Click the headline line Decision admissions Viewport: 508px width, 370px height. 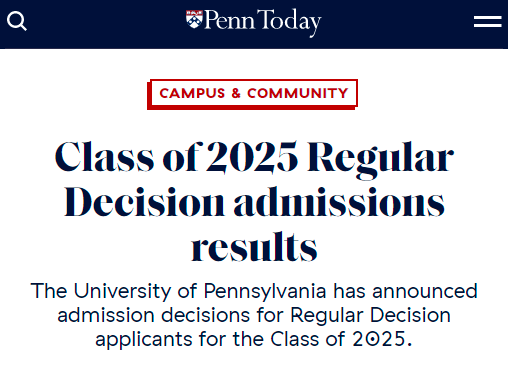(254, 202)
